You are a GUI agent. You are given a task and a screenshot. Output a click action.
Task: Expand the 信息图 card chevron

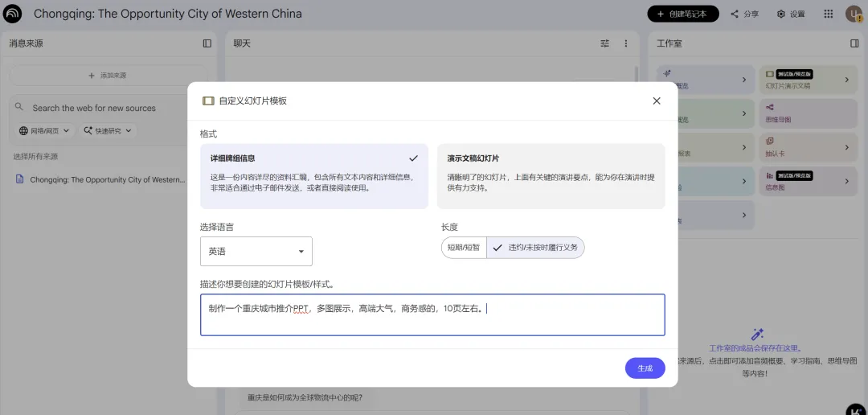coord(846,181)
